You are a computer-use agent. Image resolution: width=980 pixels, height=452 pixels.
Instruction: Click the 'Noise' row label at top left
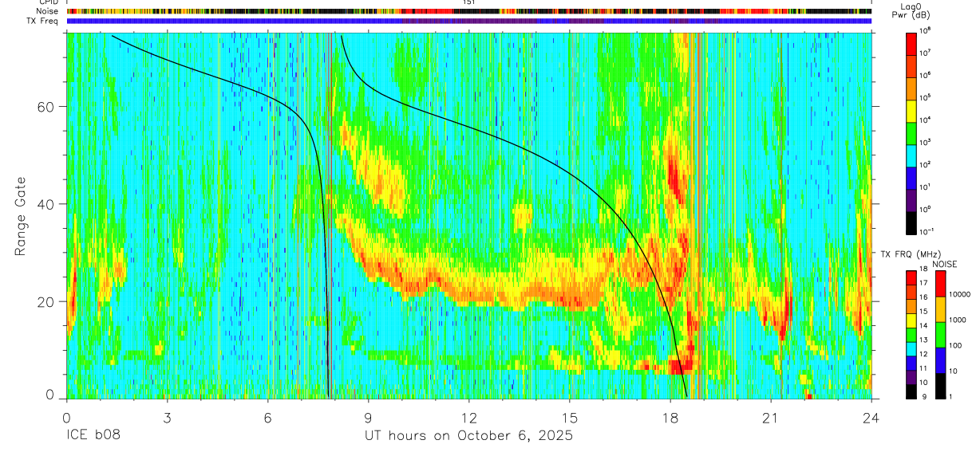tap(48, 12)
